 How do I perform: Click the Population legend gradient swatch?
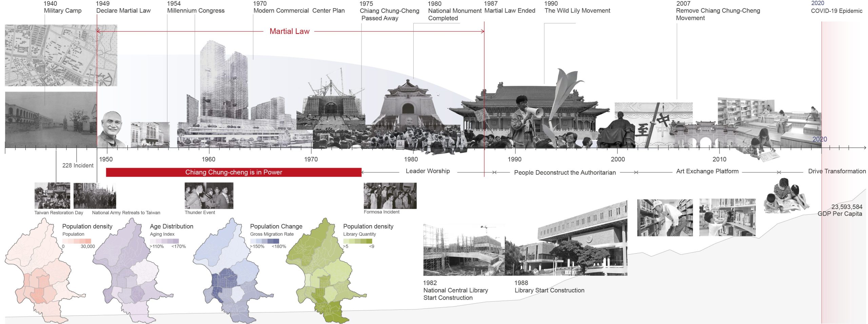(77, 241)
